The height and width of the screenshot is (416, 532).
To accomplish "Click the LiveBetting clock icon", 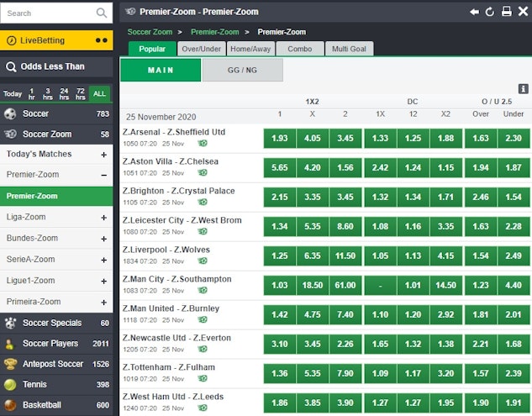I will pos(12,40).
